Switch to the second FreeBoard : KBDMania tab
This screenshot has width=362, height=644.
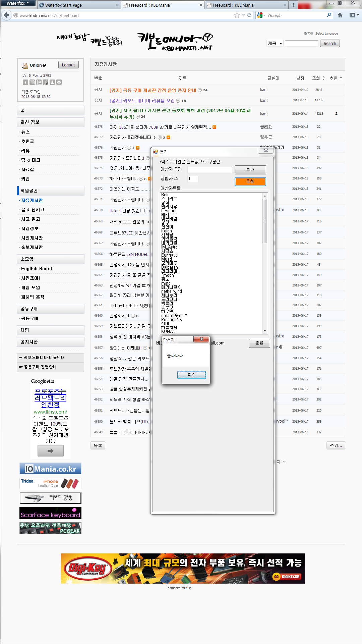point(246,5)
